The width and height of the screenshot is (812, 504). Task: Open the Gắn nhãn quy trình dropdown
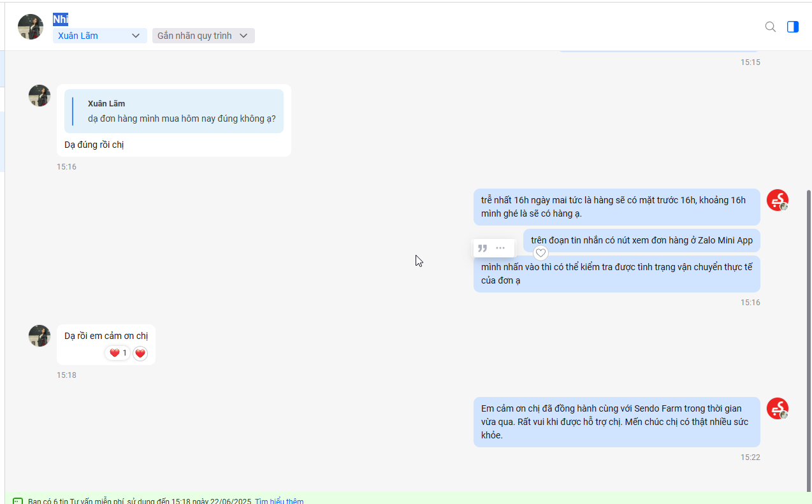click(x=203, y=36)
